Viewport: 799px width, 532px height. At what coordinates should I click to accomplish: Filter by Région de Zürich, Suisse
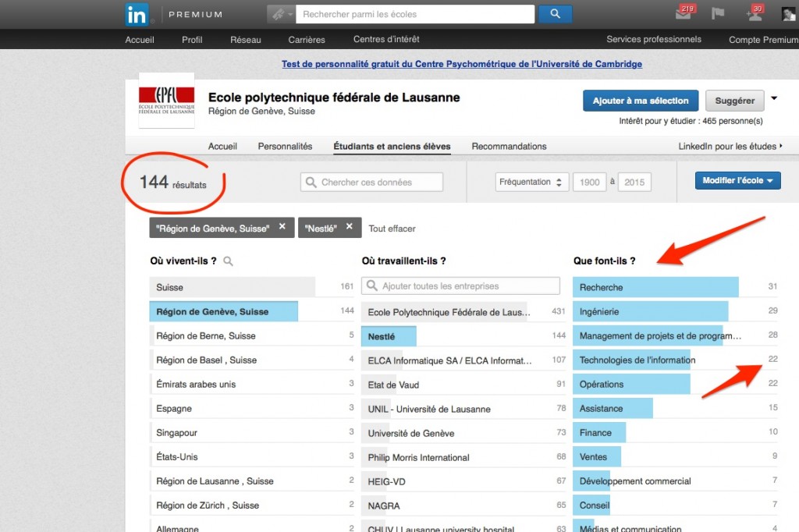(252, 505)
